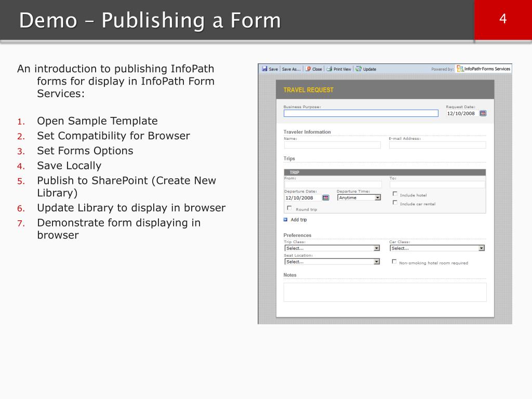Screen dimensions: 532x399
Task: Open Print View via printer icon
Action: tap(329, 69)
